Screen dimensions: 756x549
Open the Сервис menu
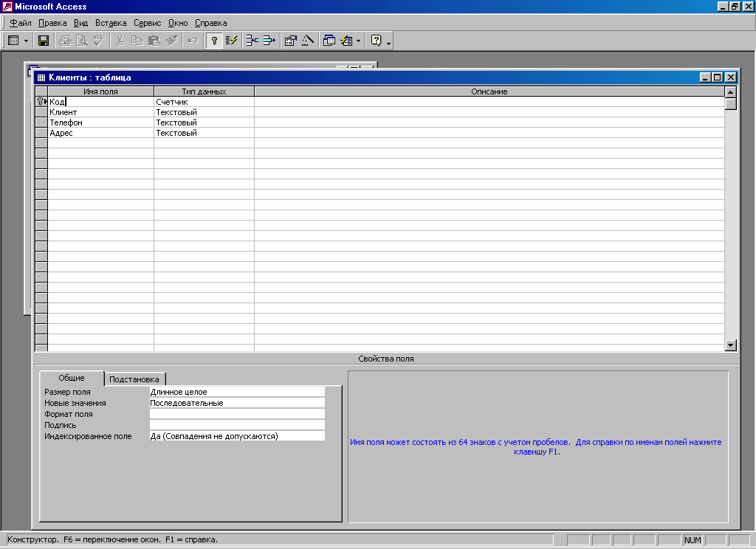[147, 23]
